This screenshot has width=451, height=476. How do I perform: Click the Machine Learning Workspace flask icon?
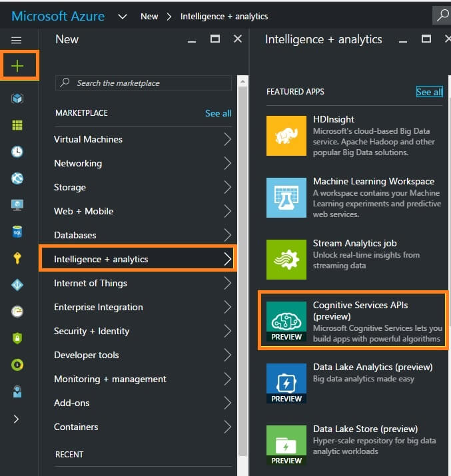coord(286,198)
